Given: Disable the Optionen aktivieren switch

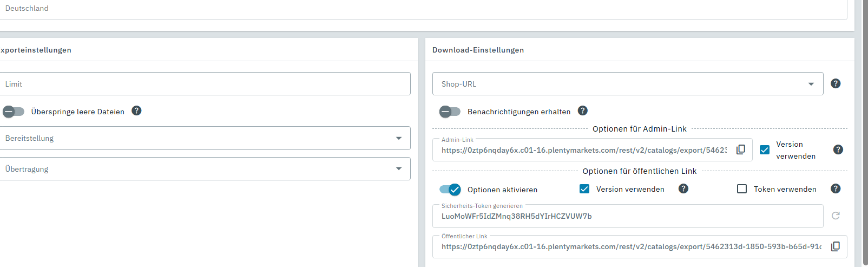Looking at the screenshot, I should [450, 190].
